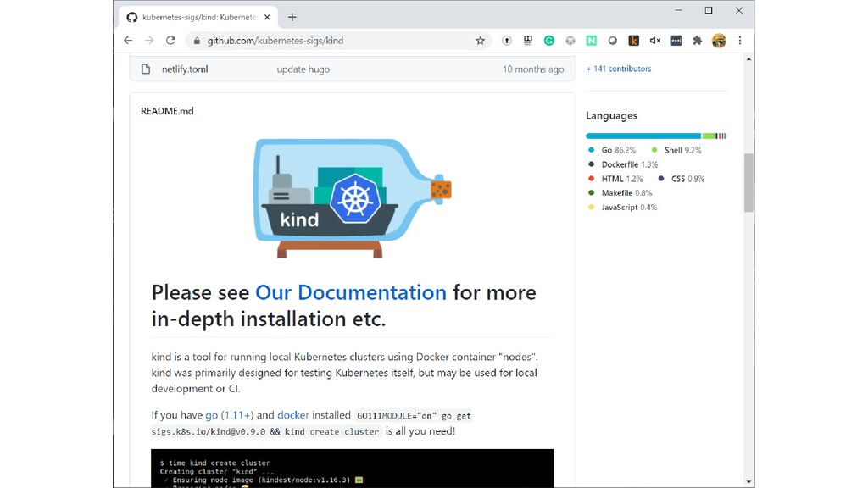Open the Shell 9.2% language entry
The height and width of the screenshot is (488, 868).
676,150
